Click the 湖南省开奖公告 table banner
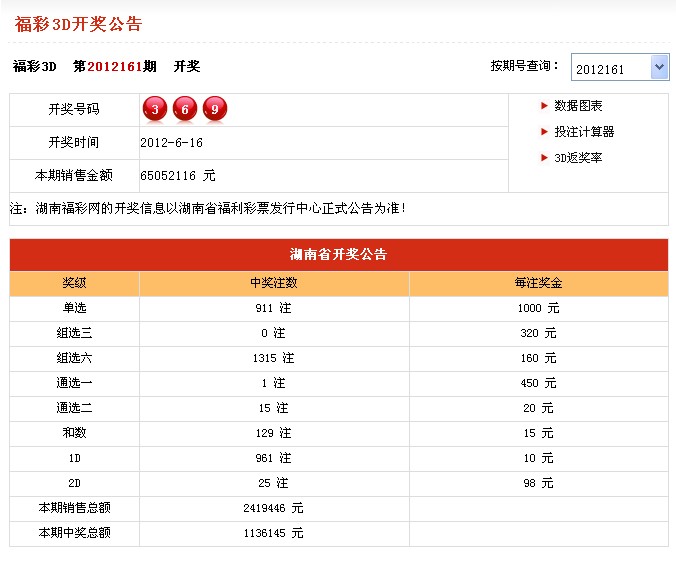Screen dimensions: 676x563 (338, 254)
